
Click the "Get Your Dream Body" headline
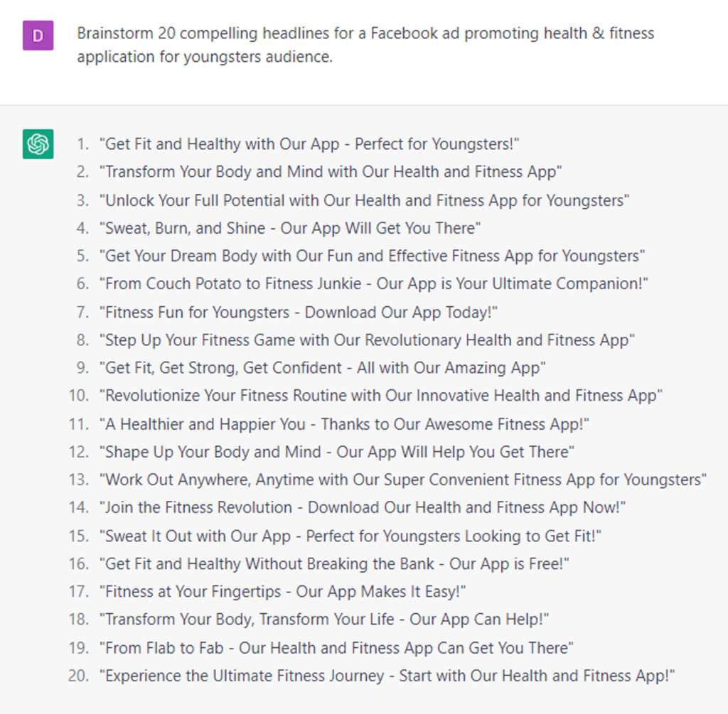(x=373, y=256)
